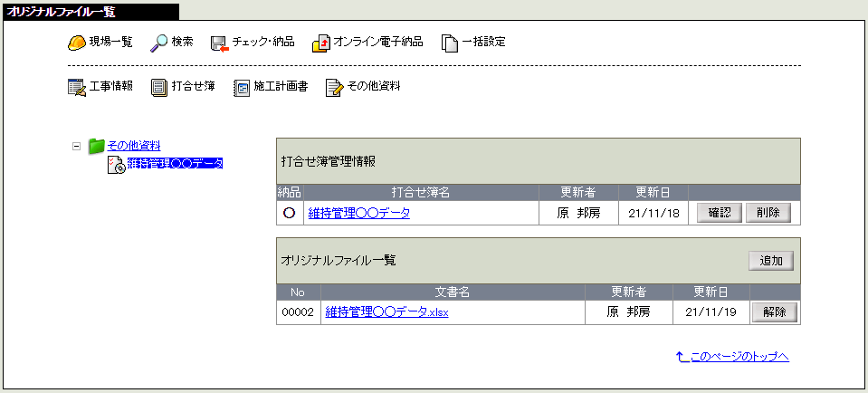
Task: Open 維持管理〇〇データ link in 打合せ簿名 column
Action: tap(358, 213)
